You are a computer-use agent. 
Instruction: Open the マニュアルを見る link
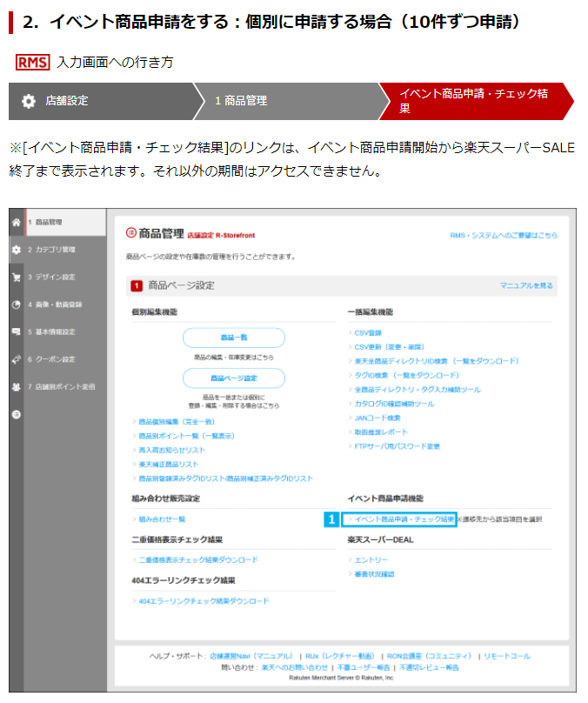(x=526, y=285)
